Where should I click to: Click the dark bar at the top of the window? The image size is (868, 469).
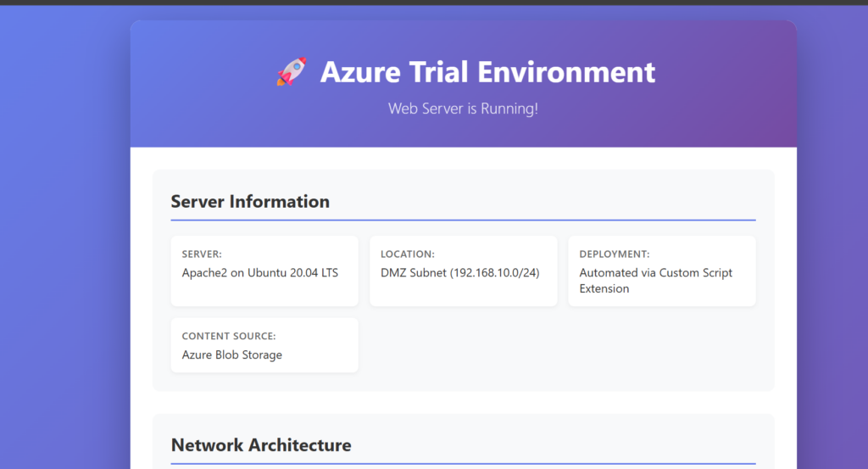coord(434,3)
